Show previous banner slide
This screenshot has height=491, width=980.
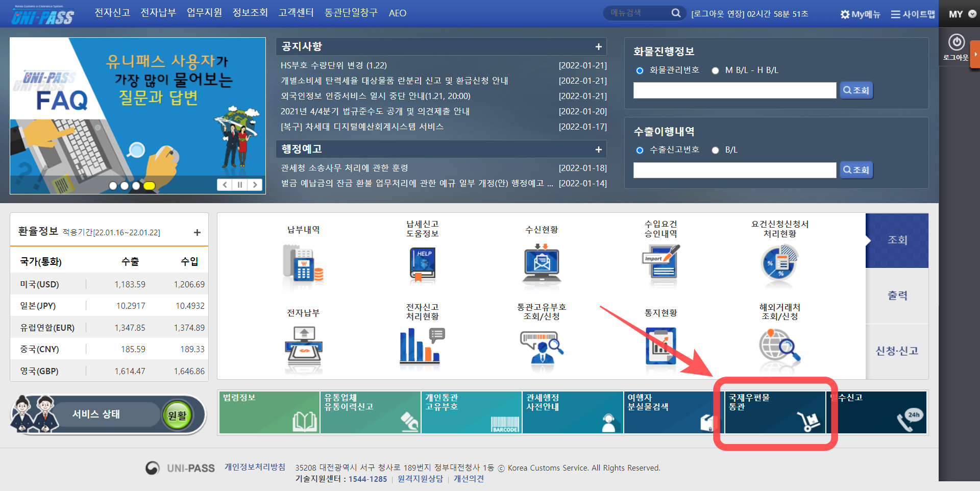(225, 185)
